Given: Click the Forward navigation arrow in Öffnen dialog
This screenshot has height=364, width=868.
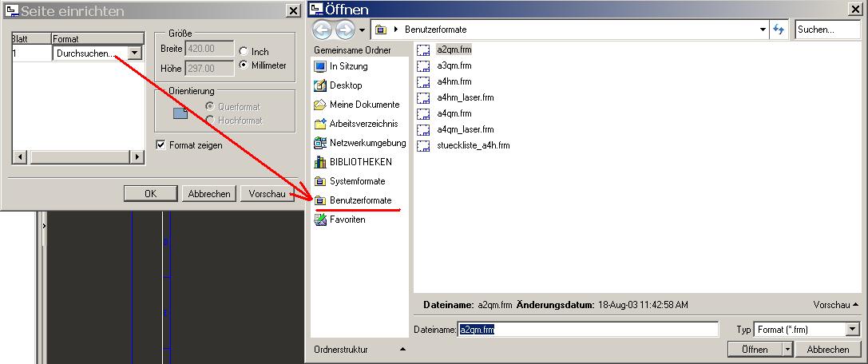Looking at the screenshot, I should tap(345, 30).
